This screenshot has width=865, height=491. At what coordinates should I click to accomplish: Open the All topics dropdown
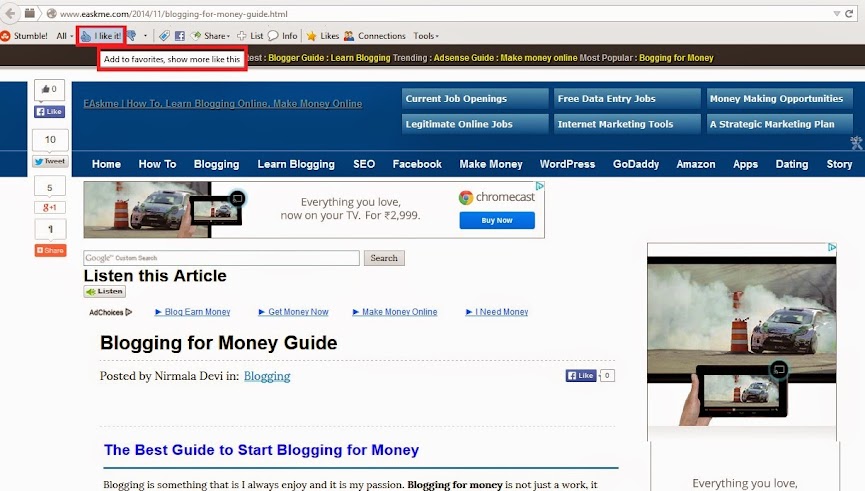click(65, 36)
